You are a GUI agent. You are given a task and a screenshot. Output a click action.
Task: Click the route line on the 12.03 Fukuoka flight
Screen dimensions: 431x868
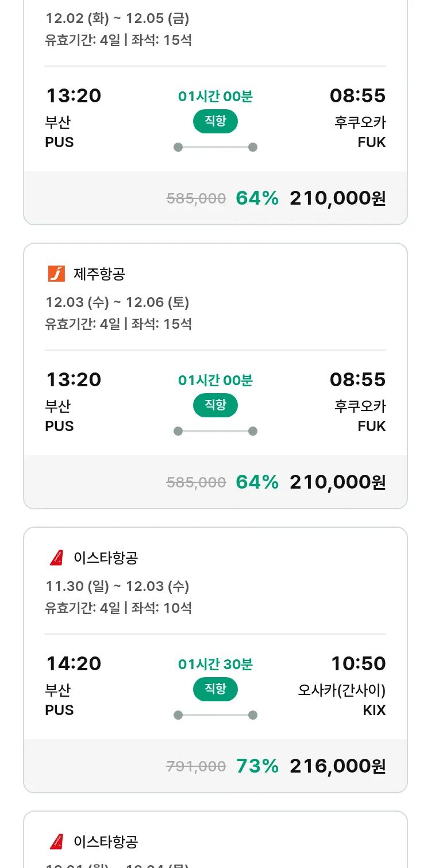pyautogui.click(x=215, y=431)
